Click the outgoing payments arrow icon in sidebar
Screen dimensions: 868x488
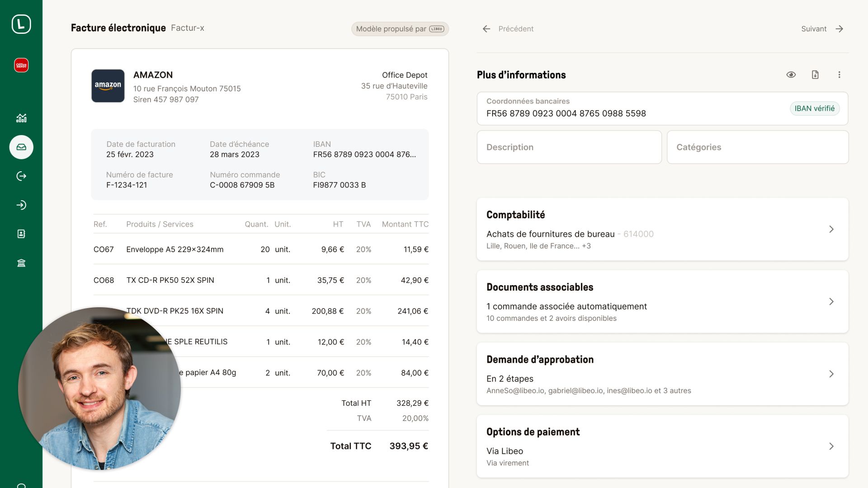tap(21, 176)
